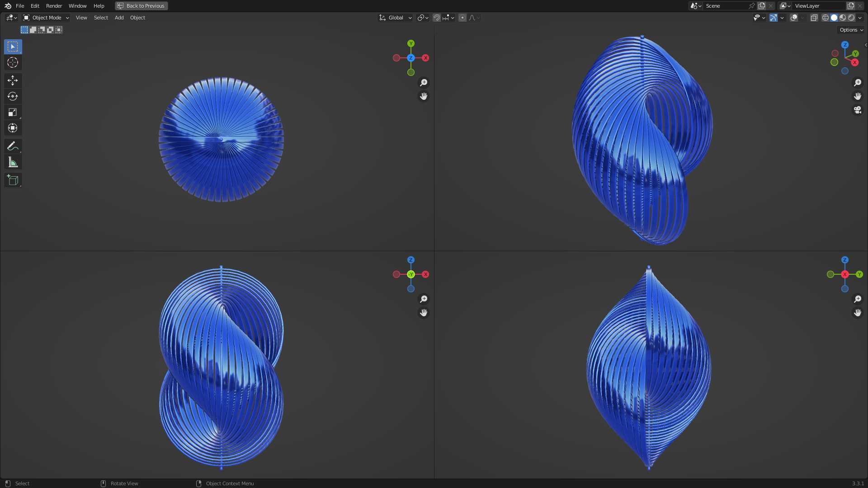Image resolution: width=868 pixels, height=488 pixels.
Task: Open the Edit menu
Action: 35,6
